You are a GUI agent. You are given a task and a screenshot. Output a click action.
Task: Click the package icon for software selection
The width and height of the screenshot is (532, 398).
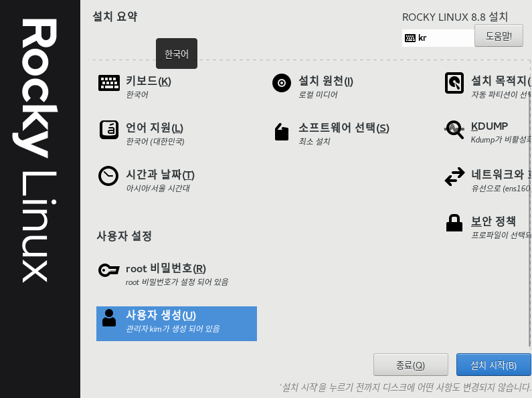(x=282, y=132)
